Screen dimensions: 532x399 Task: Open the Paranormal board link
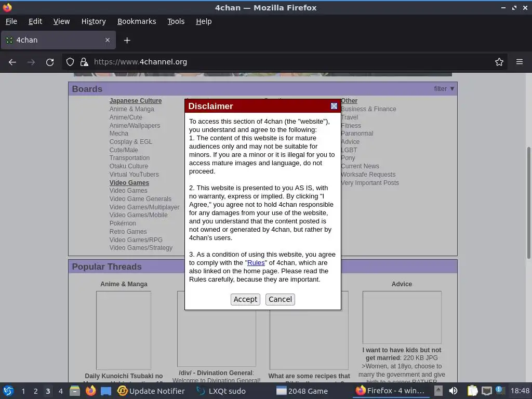[357, 134]
